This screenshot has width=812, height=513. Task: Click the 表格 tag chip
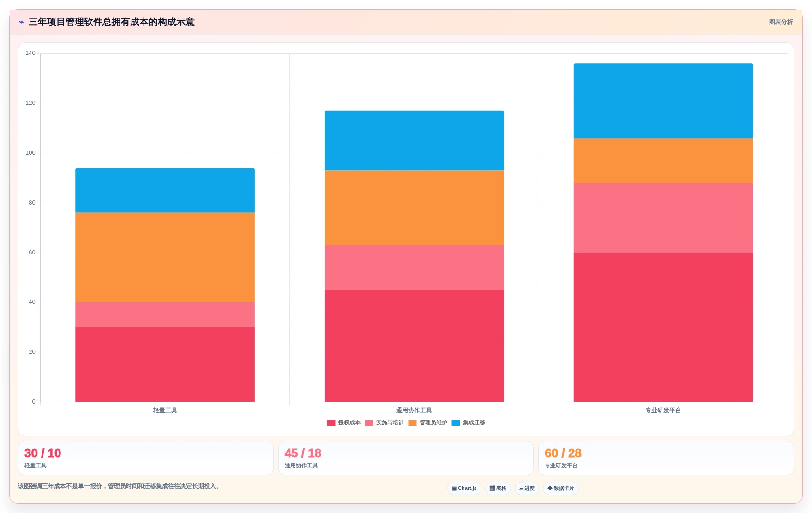[x=498, y=488]
